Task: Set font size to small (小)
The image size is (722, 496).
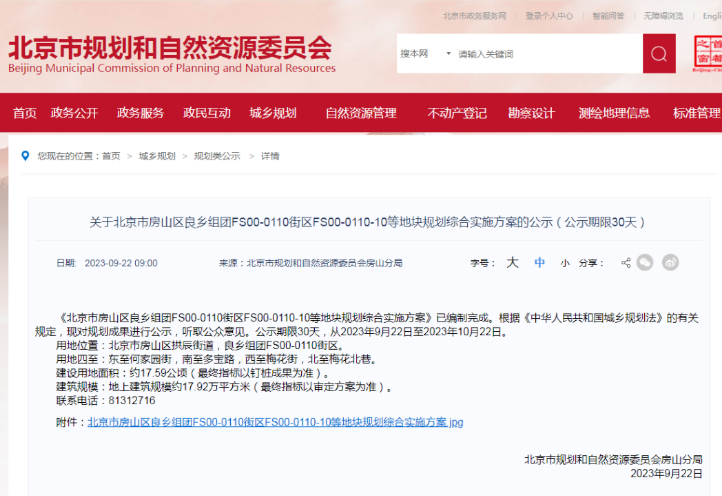Action: coord(565,263)
